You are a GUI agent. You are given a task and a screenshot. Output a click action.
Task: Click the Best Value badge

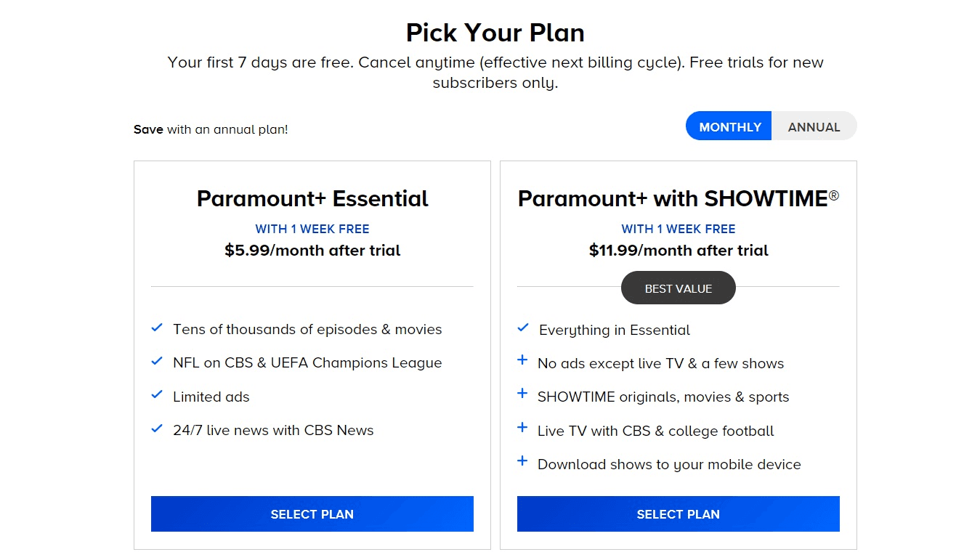tap(678, 288)
